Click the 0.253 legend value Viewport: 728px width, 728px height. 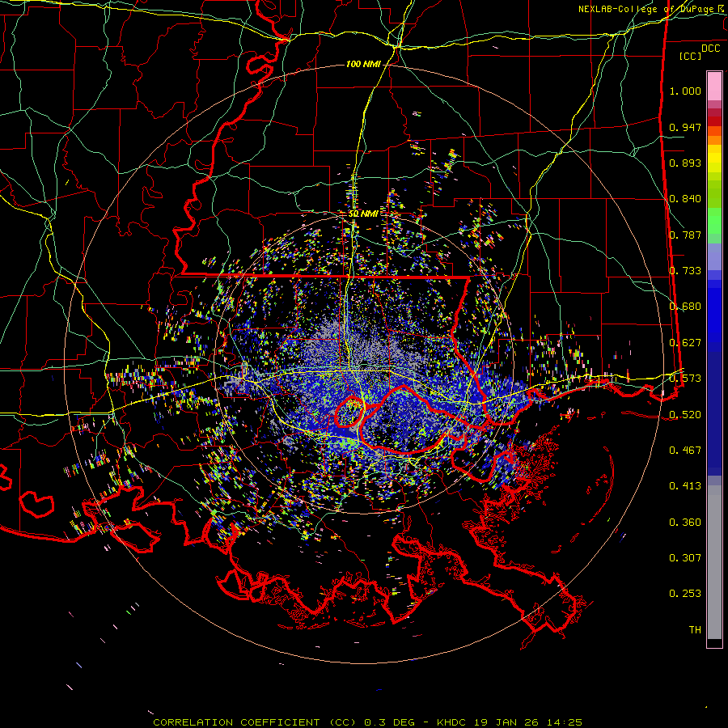685,594
